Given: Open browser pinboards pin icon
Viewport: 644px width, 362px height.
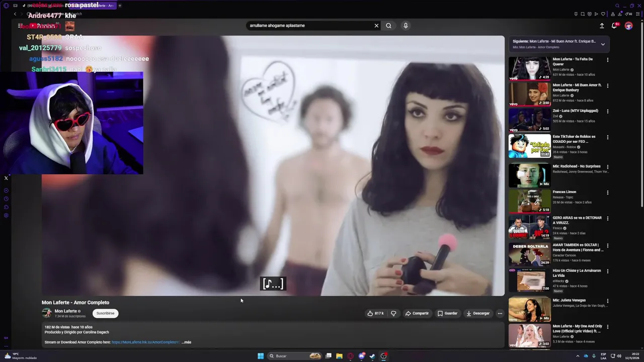Looking at the screenshot, I should (576, 14).
